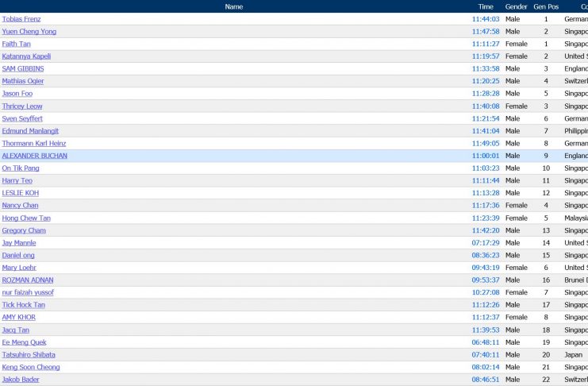Click the AMY KHOR link
The width and height of the screenshot is (588, 386).
pyautogui.click(x=19, y=318)
